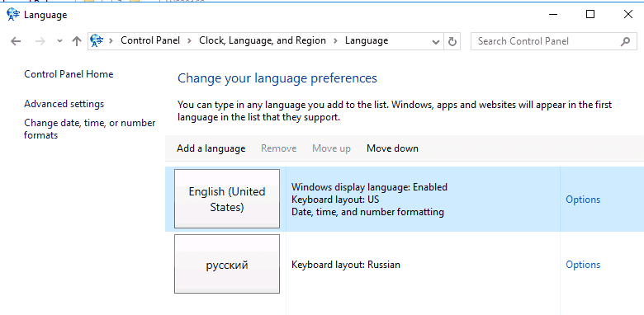Expand the address bar history chevron
The height and width of the screenshot is (315, 644).
point(436,41)
